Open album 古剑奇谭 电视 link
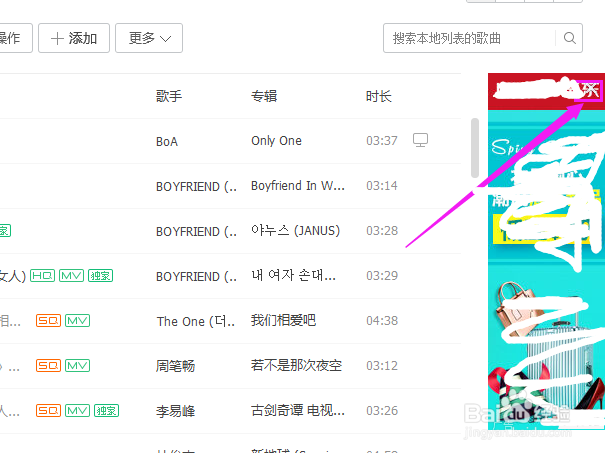Viewport: 606px width, 453px height. pos(298,410)
